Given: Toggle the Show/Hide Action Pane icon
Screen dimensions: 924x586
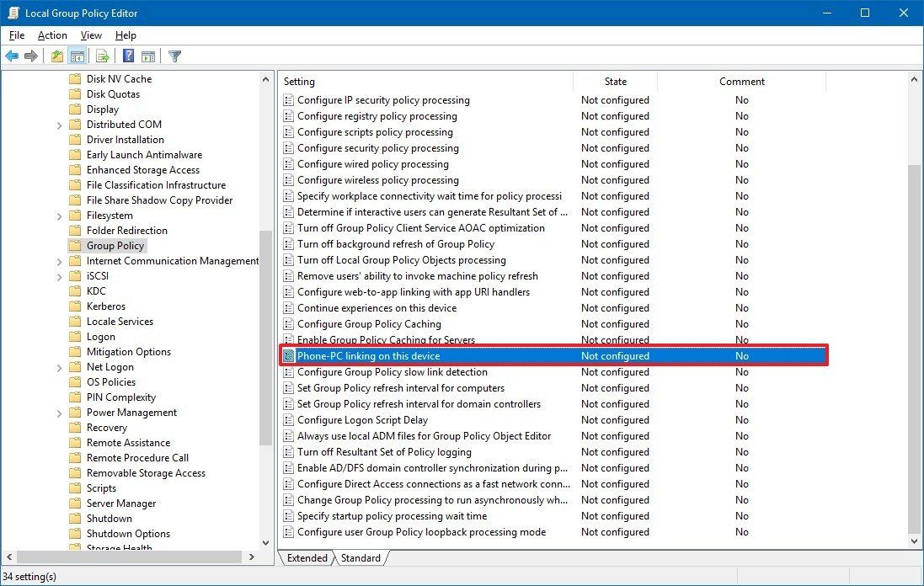Looking at the screenshot, I should pyautogui.click(x=148, y=56).
